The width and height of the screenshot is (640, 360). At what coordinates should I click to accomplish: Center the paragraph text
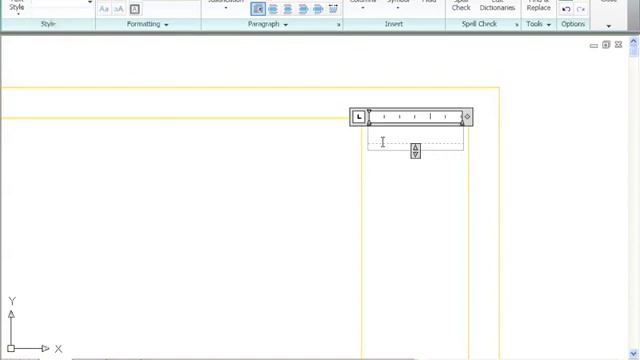pyautogui.click(x=288, y=9)
